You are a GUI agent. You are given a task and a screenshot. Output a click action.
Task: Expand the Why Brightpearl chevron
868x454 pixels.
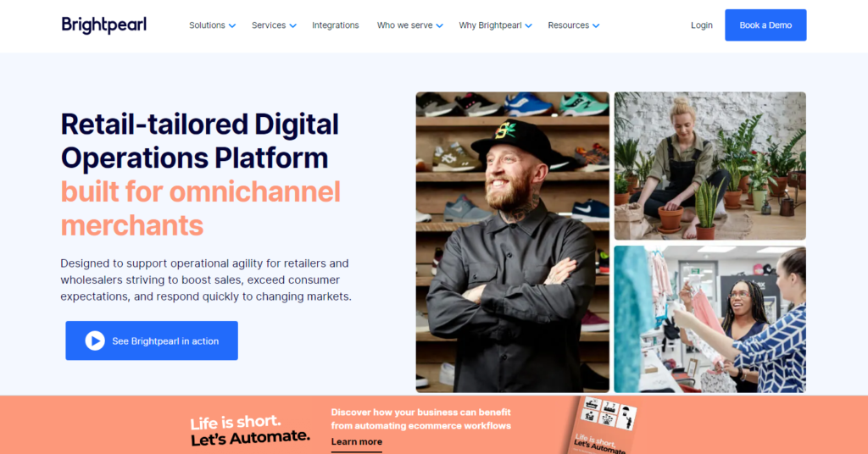[x=529, y=26]
